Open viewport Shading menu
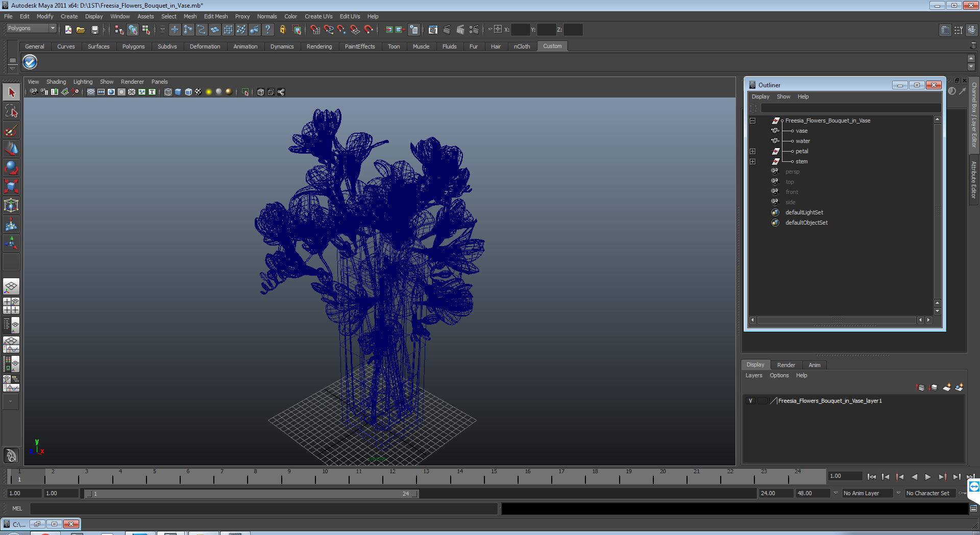980x535 pixels. 56,82
